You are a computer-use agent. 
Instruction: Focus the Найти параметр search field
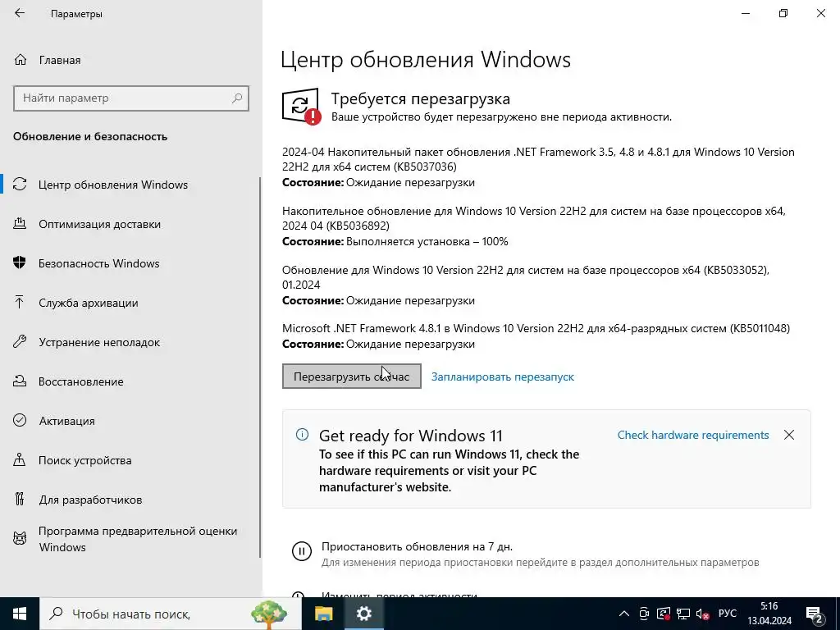tap(130, 98)
